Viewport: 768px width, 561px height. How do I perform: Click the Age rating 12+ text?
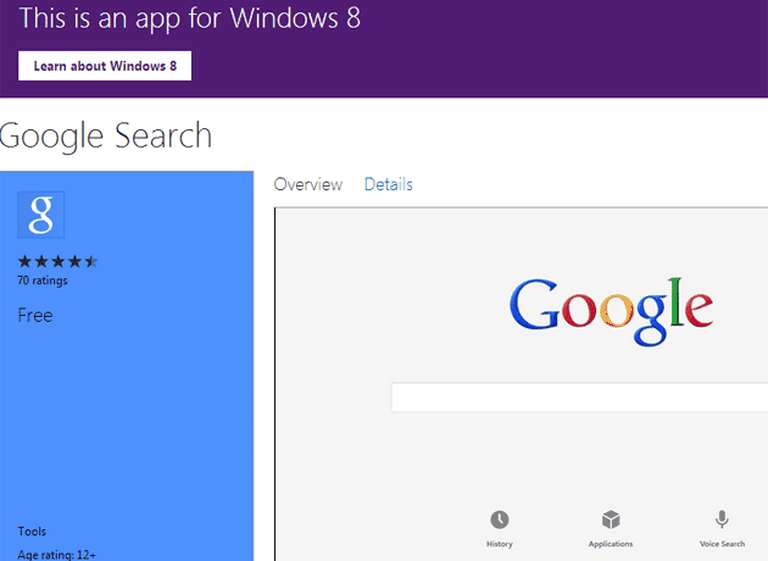click(57, 554)
